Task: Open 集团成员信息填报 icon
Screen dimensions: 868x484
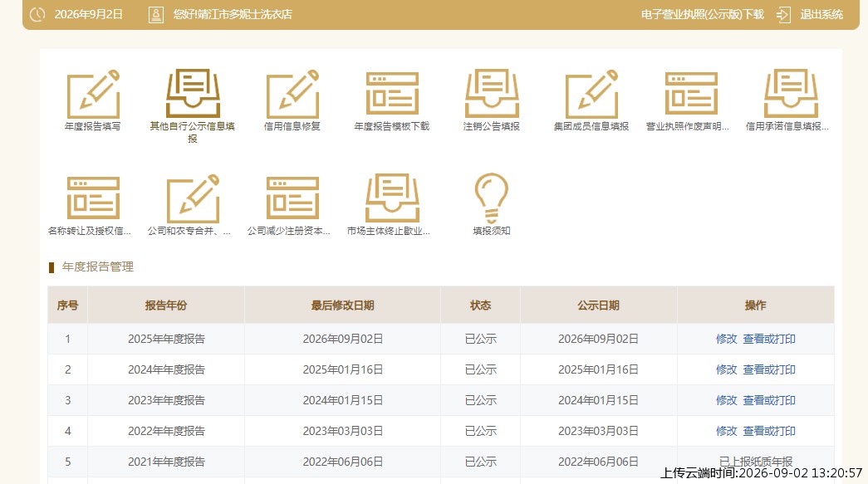Action: (591, 94)
